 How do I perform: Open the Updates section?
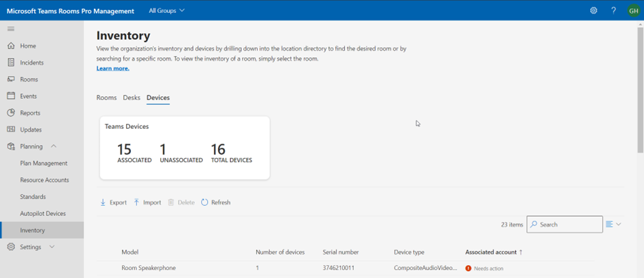(x=31, y=129)
